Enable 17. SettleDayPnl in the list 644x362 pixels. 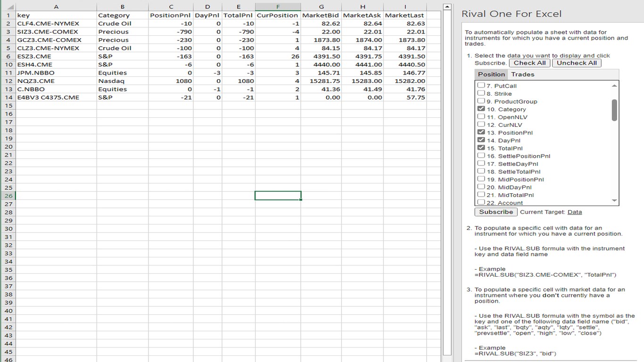coord(481,164)
